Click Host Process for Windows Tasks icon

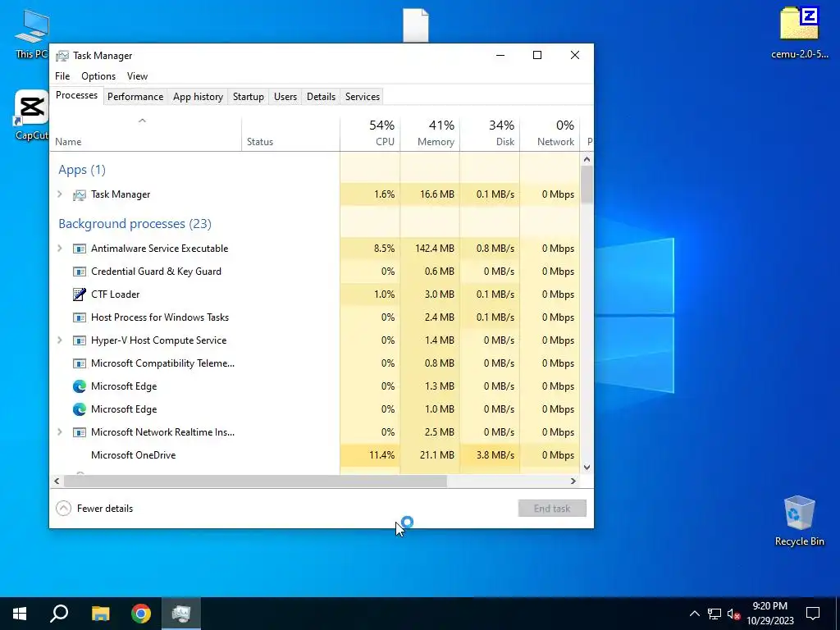80,317
